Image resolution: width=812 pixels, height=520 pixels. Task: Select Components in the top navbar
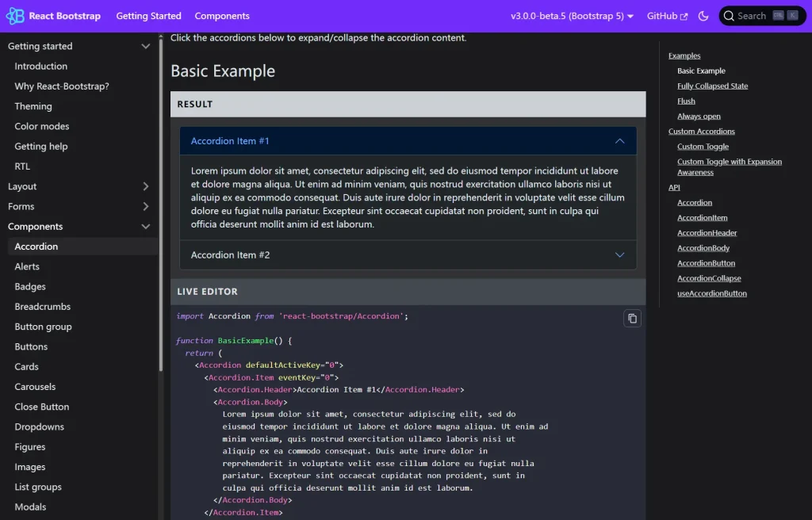pos(221,15)
